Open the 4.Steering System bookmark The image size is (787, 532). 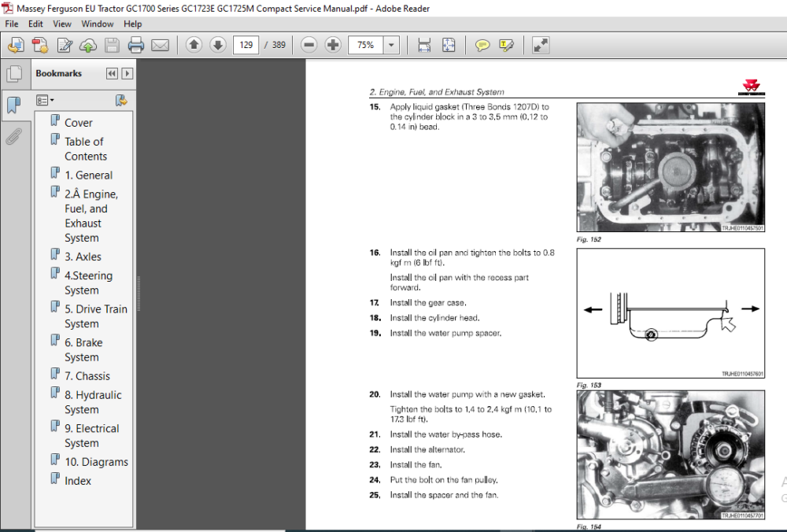tap(89, 283)
